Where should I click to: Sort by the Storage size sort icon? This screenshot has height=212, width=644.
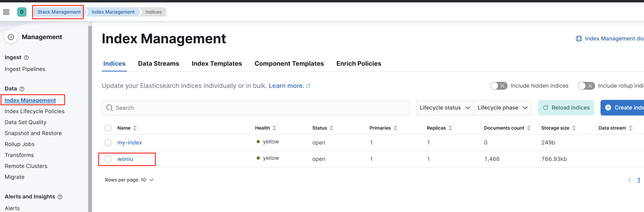tap(574, 128)
